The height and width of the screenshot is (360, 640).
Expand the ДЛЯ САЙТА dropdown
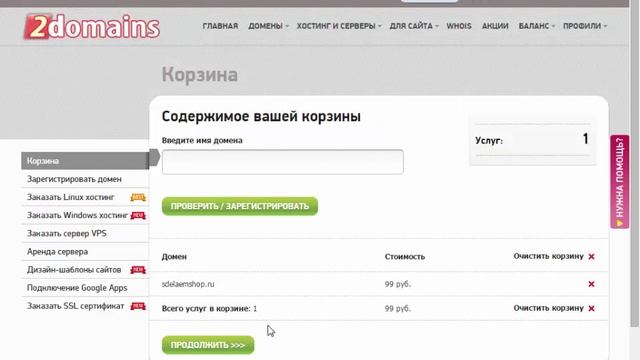click(414, 26)
